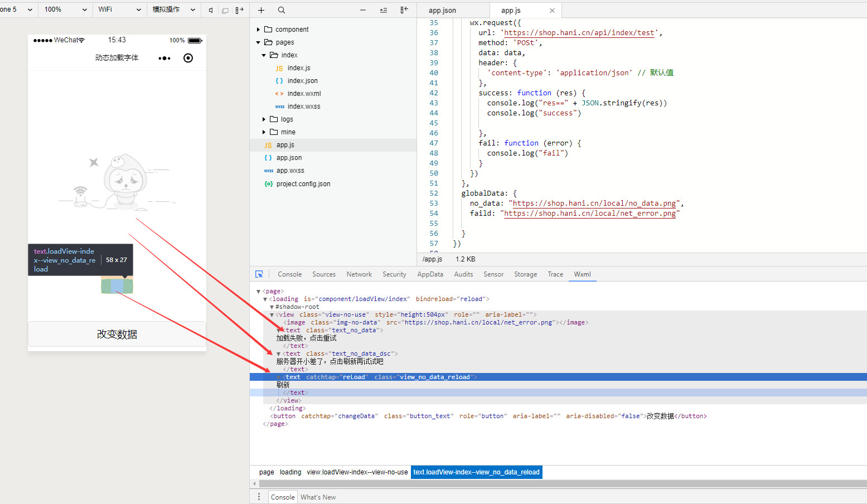Screen dimensions: 867x504
Task: Open the app.json editor tab
Action: point(442,11)
